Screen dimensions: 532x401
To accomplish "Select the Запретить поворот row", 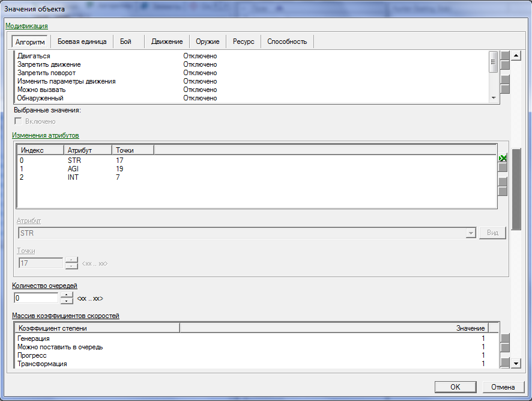I will (252, 73).
